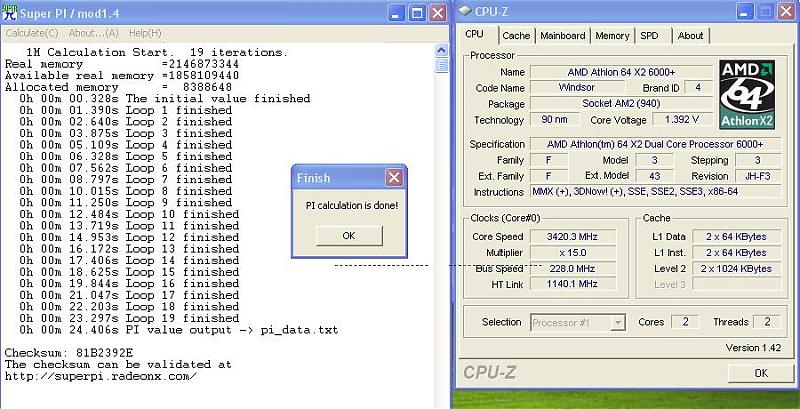Click the Loop 10 finished line
This screenshot has width=800, height=409.
click(129, 214)
